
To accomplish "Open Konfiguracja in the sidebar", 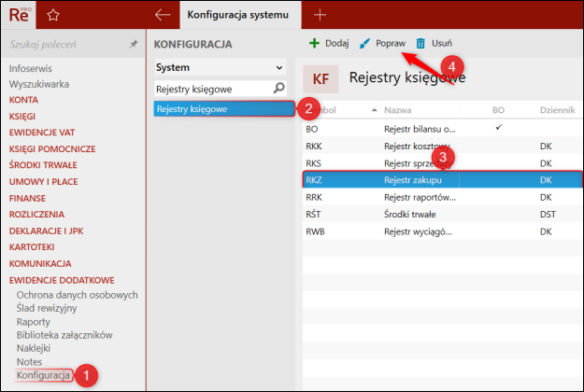I will pos(43,375).
